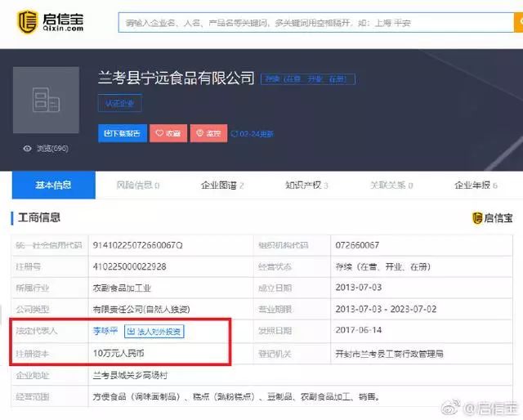Open the 企业图谱 tab
523x420 pixels.
(222, 185)
